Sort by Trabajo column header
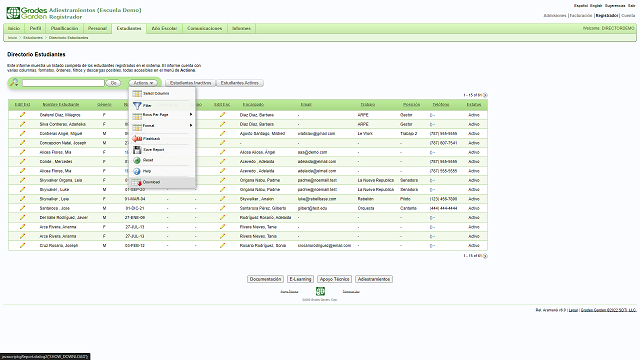 [368, 104]
